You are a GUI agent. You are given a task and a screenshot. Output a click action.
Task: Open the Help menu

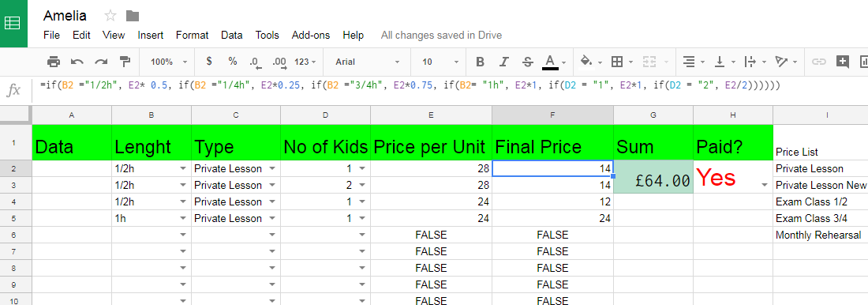pyautogui.click(x=354, y=35)
